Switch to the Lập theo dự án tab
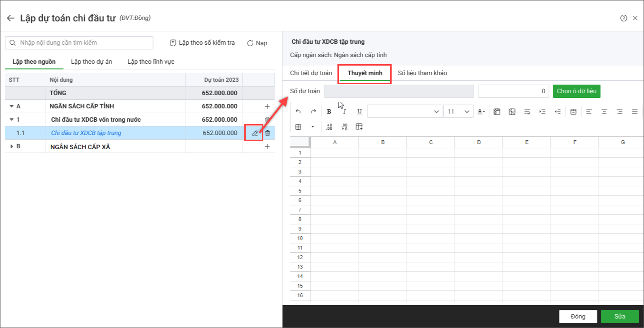 [x=91, y=62]
